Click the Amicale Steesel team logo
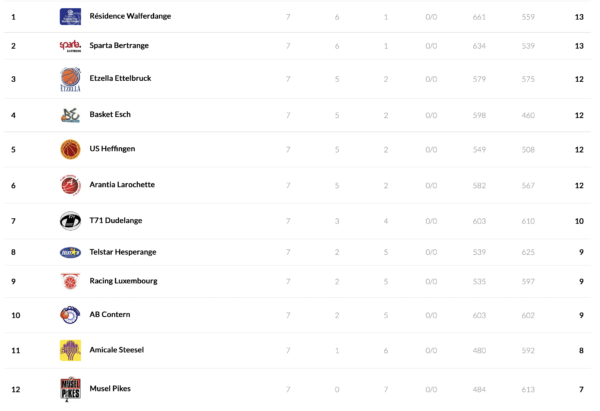The image size is (600, 411). (70, 350)
